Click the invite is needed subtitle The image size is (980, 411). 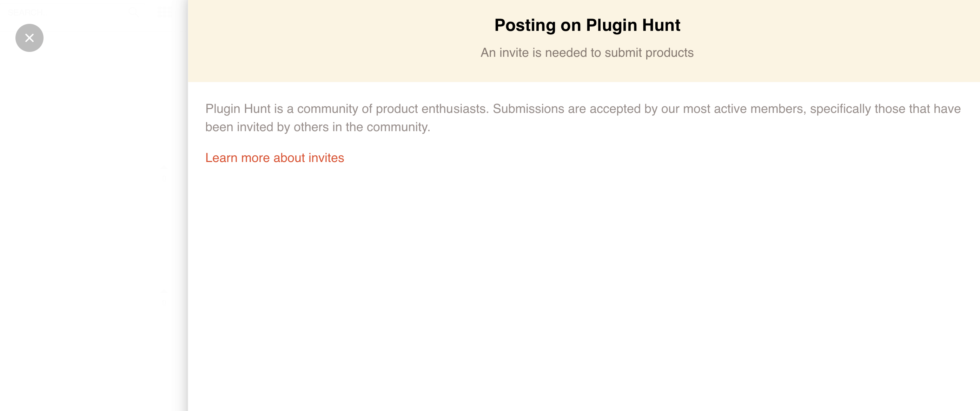click(x=587, y=53)
